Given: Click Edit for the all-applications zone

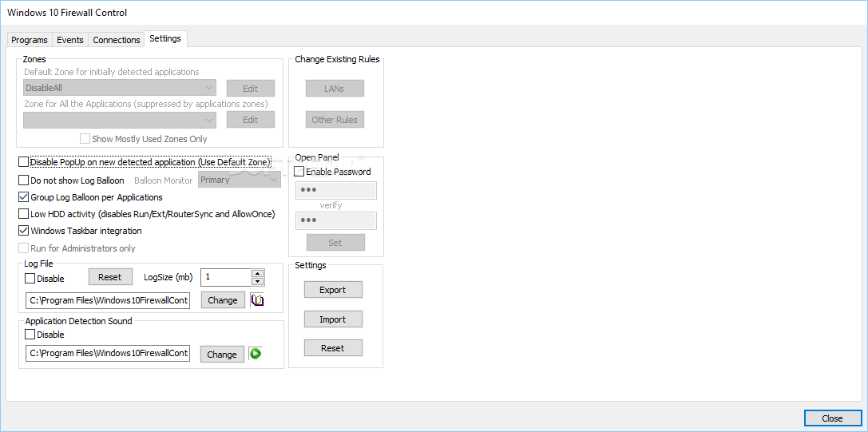Looking at the screenshot, I should coord(250,120).
